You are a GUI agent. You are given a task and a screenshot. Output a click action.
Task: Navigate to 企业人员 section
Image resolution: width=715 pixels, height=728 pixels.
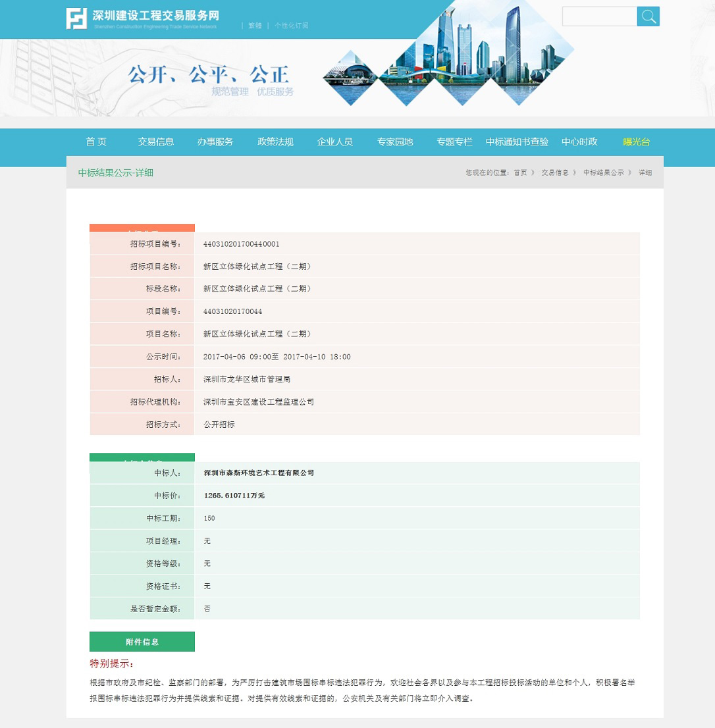pyautogui.click(x=335, y=142)
